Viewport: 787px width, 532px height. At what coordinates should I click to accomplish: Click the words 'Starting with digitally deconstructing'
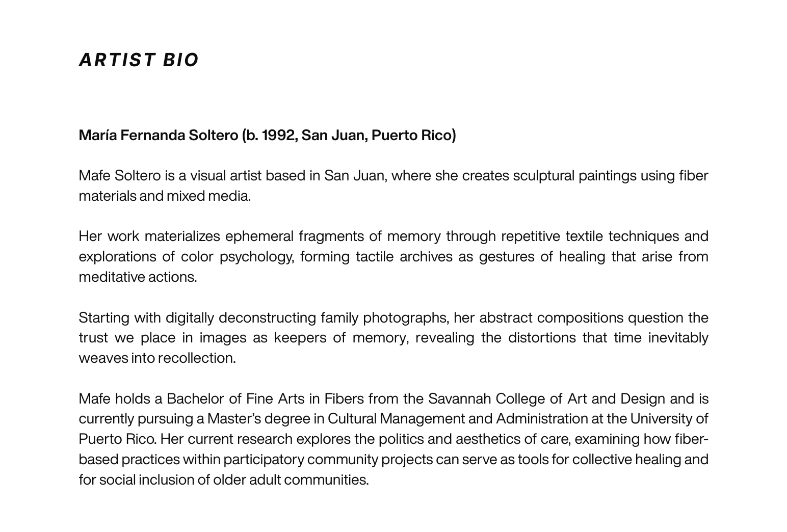(x=198, y=318)
